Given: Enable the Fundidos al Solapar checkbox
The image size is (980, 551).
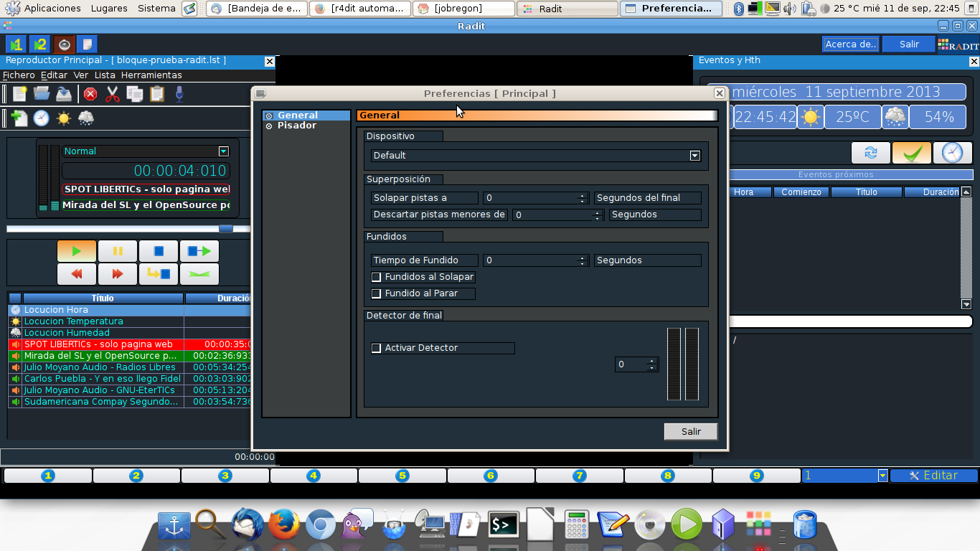Looking at the screenshot, I should click(x=376, y=276).
